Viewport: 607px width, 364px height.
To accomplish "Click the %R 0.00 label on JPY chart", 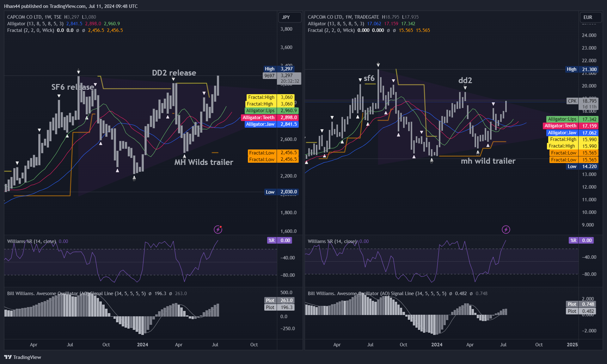I will coord(279,240).
